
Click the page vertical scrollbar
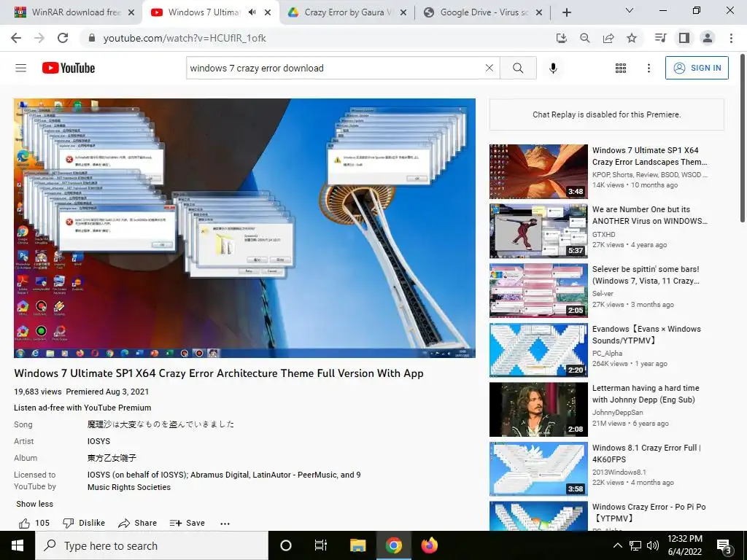743,138
